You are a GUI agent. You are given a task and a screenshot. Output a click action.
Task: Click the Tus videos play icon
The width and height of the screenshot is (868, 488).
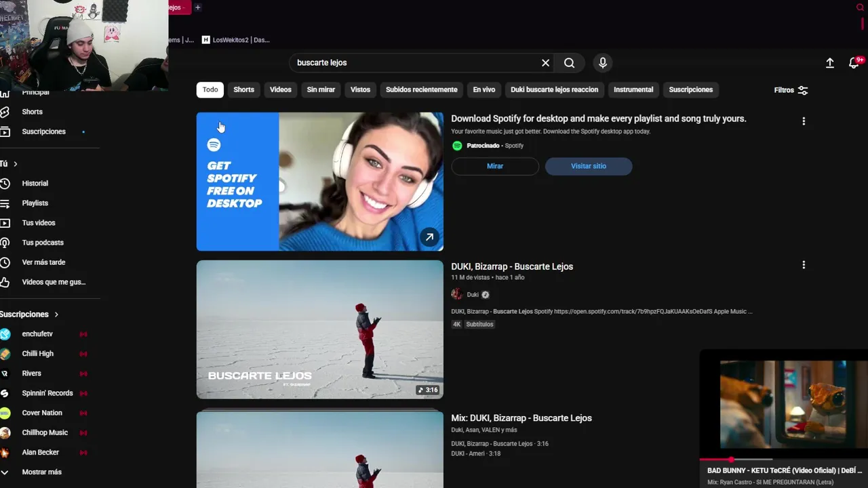pos(5,223)
